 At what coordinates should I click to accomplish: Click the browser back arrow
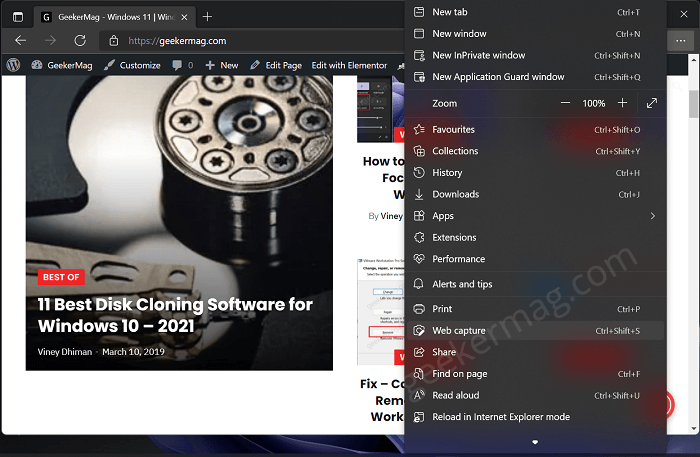(21, 41)
